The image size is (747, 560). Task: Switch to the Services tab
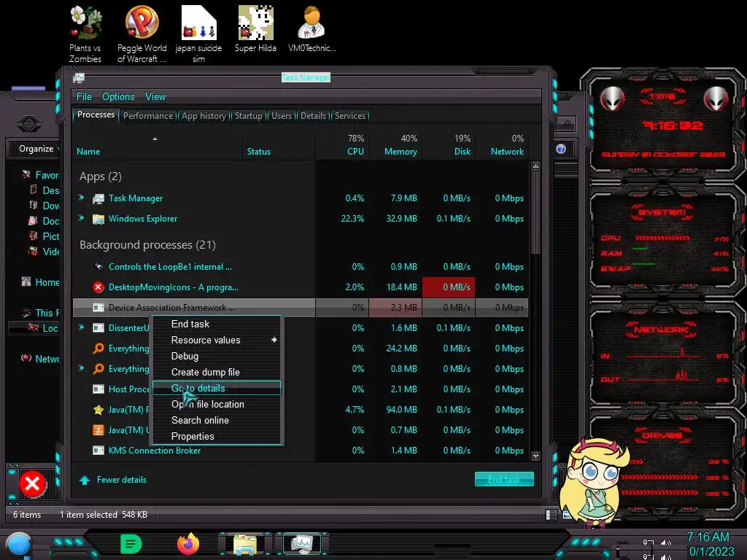tap(349, 116)
